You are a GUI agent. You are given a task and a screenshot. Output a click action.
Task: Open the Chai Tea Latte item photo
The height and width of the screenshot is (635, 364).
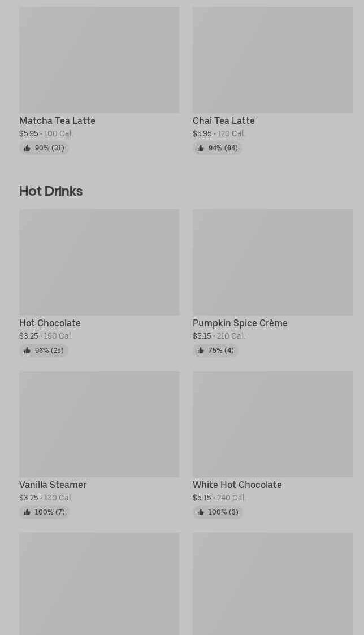coord(272,60)
